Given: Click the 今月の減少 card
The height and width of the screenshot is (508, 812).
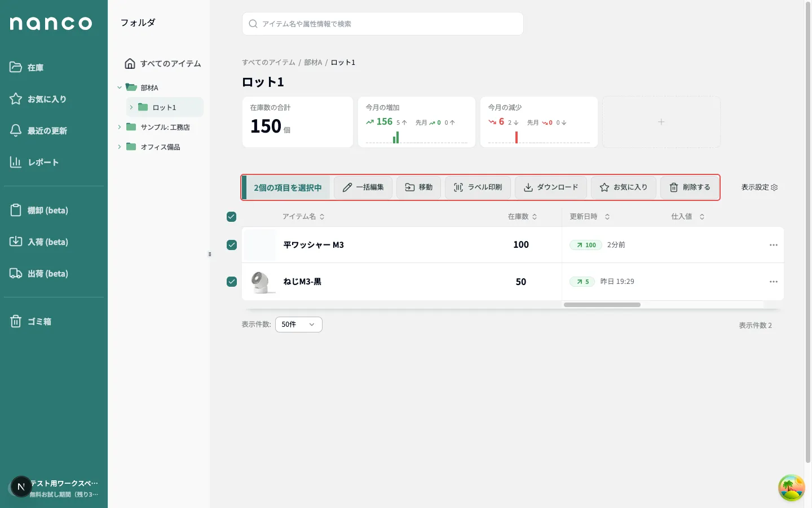Looking at the screenshot, I should click(x=539, y=122).
